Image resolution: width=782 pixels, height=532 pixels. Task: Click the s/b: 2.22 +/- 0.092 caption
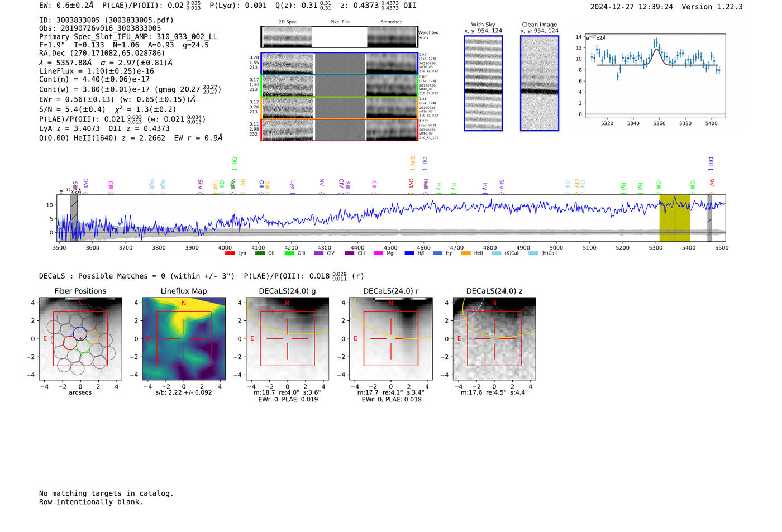point(184,392)
